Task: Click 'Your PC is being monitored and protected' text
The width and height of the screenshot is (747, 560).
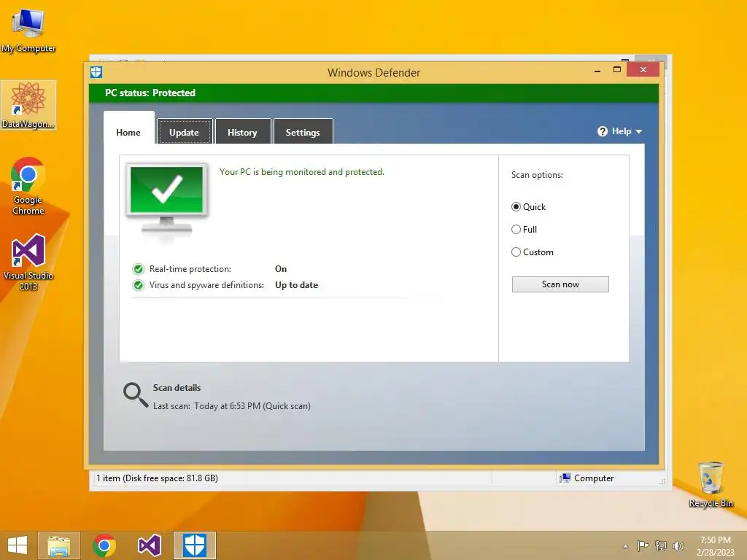Action: 301,172
